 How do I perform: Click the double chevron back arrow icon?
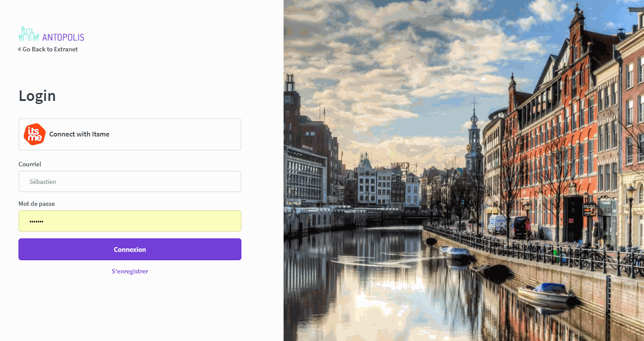coord(20,49)
